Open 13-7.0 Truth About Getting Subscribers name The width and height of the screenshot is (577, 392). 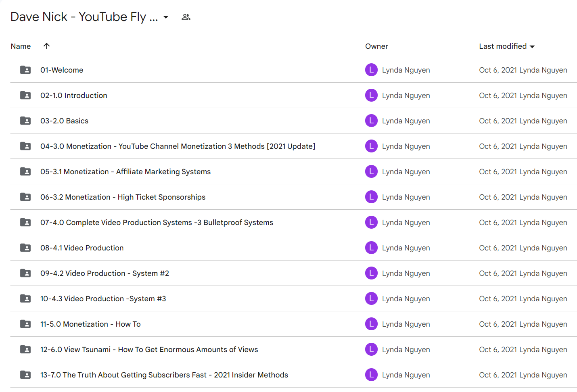click(x=164, y=375)
